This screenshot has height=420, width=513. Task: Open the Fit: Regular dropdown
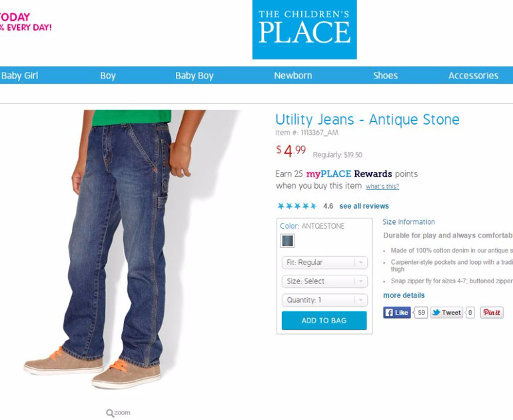(324, 263)
